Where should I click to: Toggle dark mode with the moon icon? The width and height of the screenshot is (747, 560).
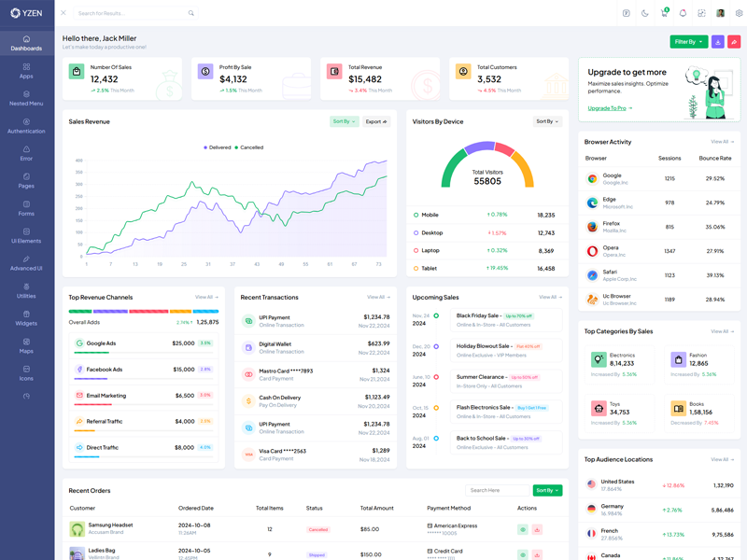pos(644,13)
